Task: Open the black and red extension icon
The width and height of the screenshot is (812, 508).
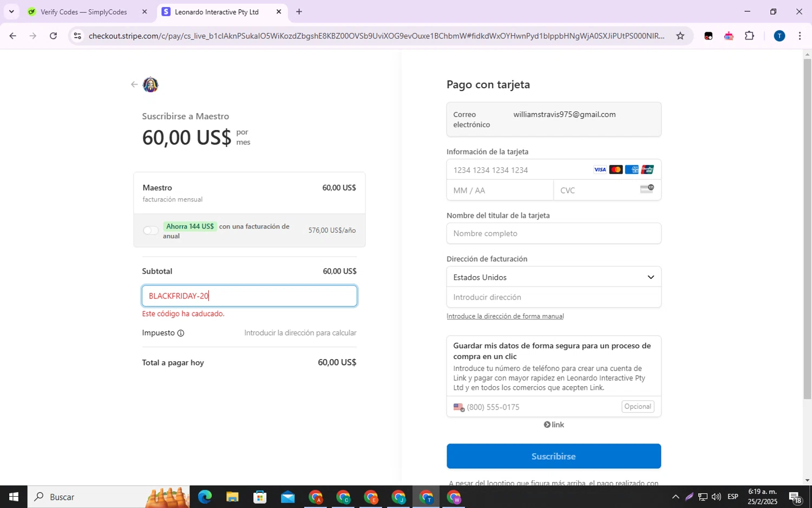Action: tap(708, 36)
